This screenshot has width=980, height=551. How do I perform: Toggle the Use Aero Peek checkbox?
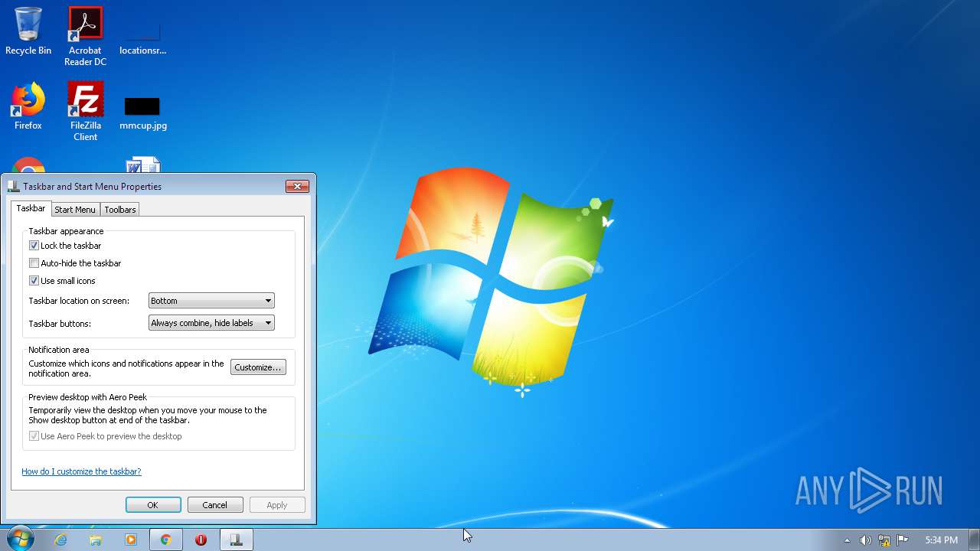pyautogui.click(x=34, y=436)
